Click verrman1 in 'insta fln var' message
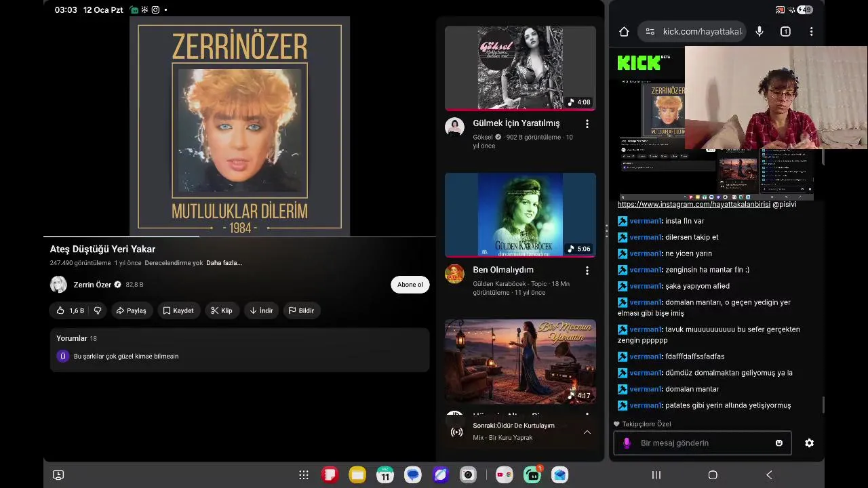 645,221
